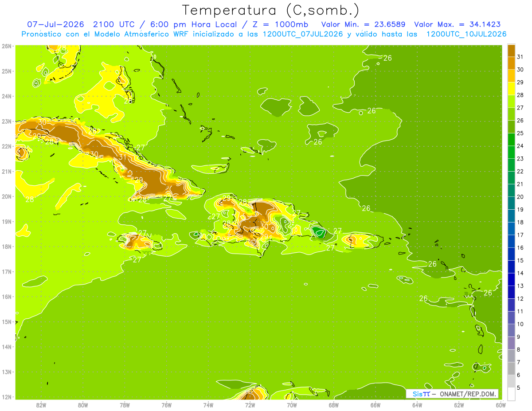Click "Valor Min. = 23.6589"

(364, 24)
